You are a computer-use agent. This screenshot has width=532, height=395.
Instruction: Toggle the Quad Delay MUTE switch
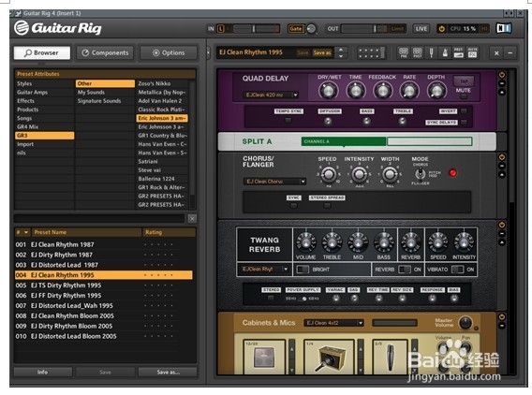click(x=463, y=96)
